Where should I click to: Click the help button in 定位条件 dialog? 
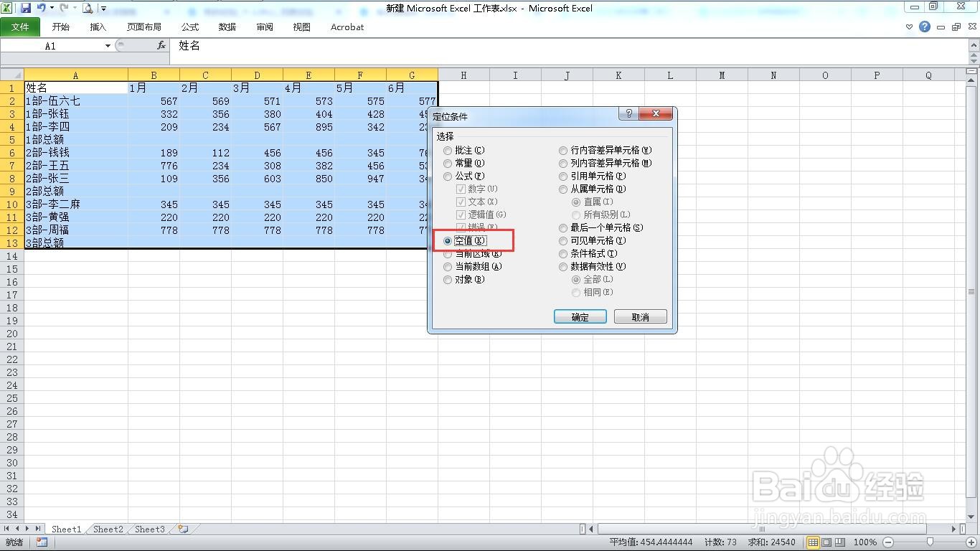pyautogui.click(x=628, y=113)
